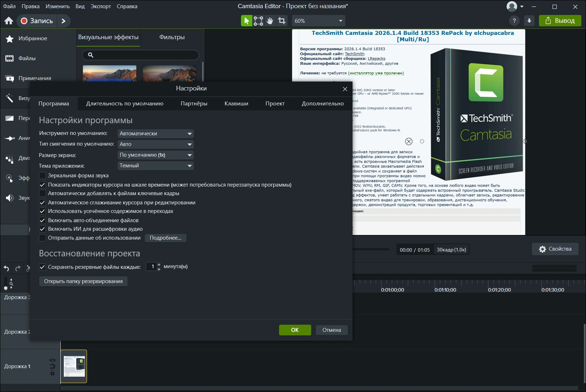Image resolution: width=586 pixels, height=392 pixels.
Task: Open the Favorites star panel
Action: tap(10, 38)
